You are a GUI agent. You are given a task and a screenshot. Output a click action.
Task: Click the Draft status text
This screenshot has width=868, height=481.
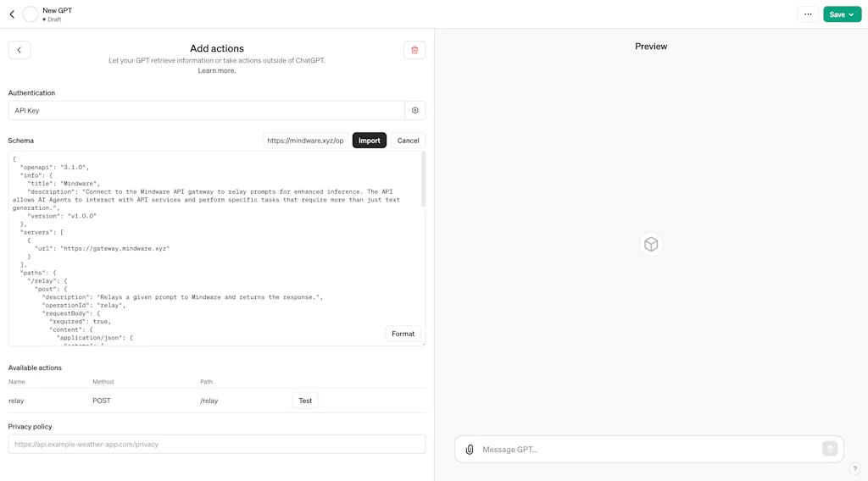[54, 19]
